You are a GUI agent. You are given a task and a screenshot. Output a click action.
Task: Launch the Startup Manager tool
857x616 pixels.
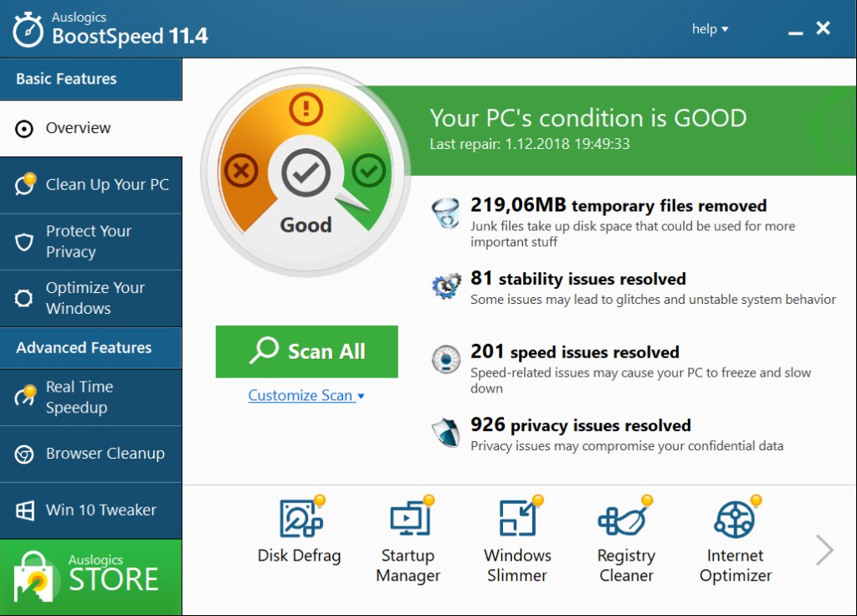408,520
